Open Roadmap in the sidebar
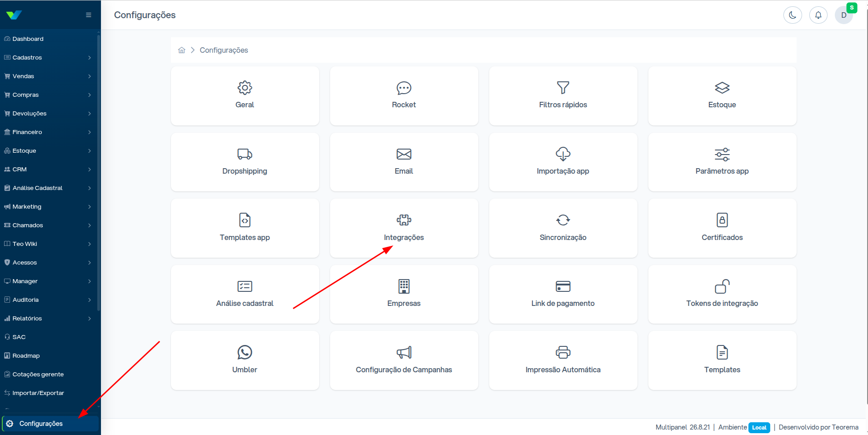Viewport: 868px width, 435px height. (x=48, y=355)
